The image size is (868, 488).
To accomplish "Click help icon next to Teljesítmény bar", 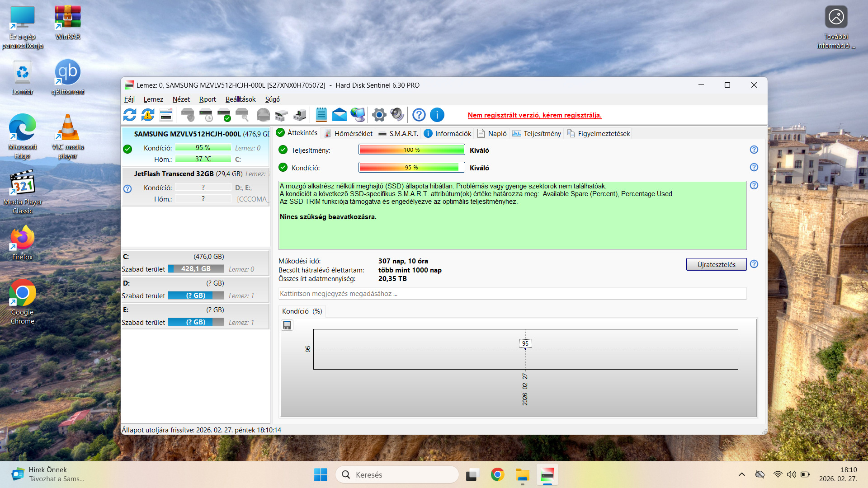I will point(754,150).
